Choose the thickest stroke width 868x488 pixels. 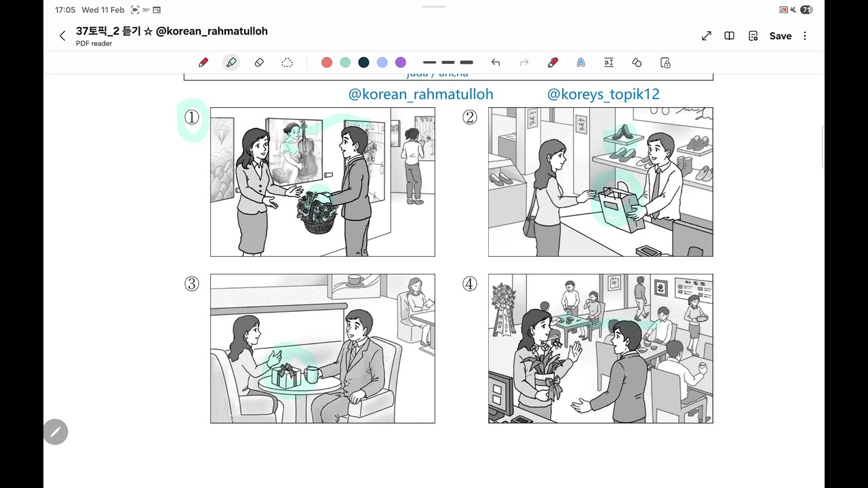click(x=467, y=62)
